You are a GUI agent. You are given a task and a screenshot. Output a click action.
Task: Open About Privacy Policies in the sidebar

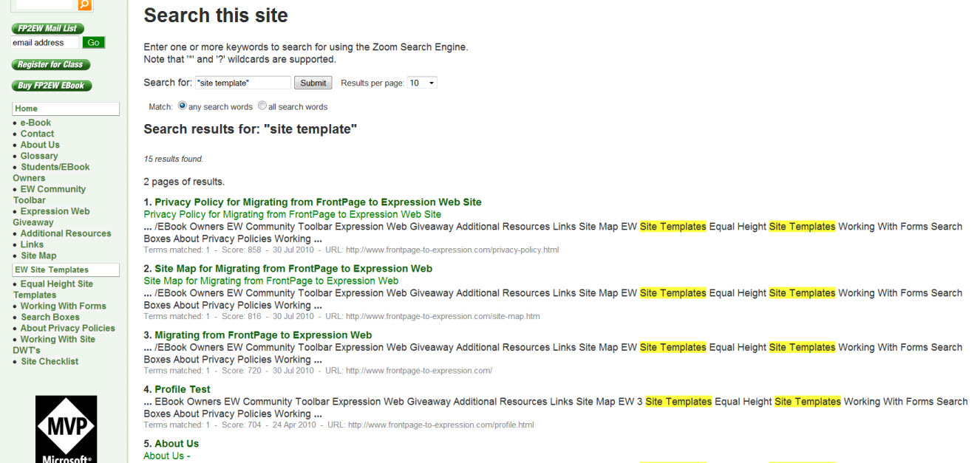[x=67, y=328]
